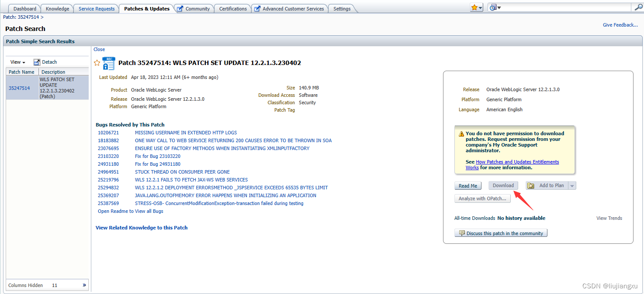This screenshot has width=644, height=294.
Task: Click Analyze with OPatch button
Action: click(x=482, y=198)
